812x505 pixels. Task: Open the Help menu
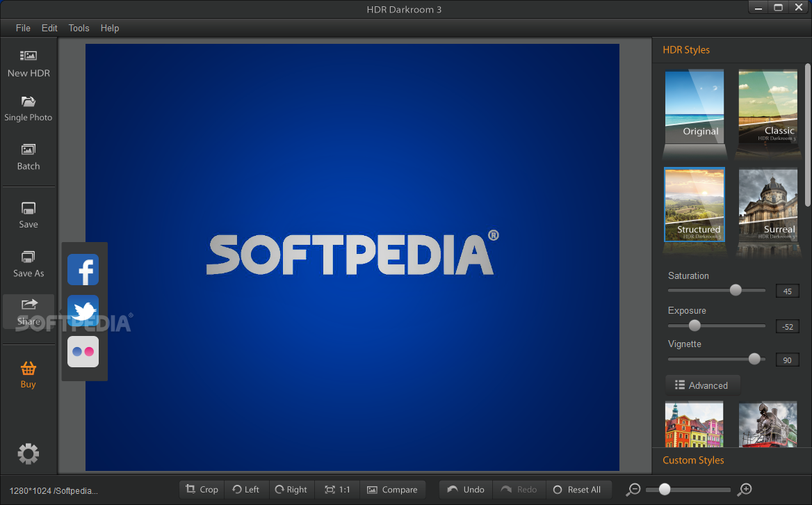[110, 28]
